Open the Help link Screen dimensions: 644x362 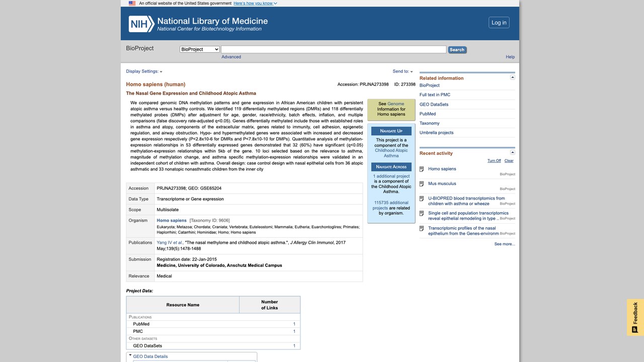pos(510,57)
